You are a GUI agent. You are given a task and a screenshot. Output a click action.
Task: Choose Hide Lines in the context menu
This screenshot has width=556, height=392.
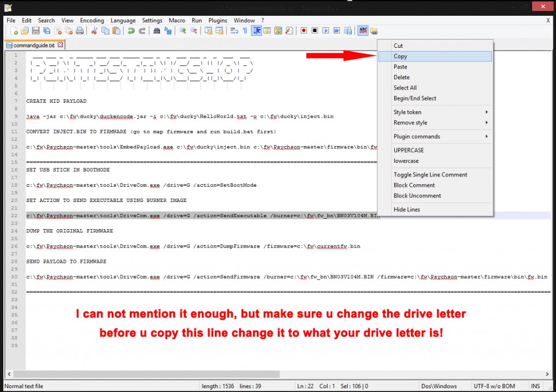pyautogui.click(x=435, y=210)
